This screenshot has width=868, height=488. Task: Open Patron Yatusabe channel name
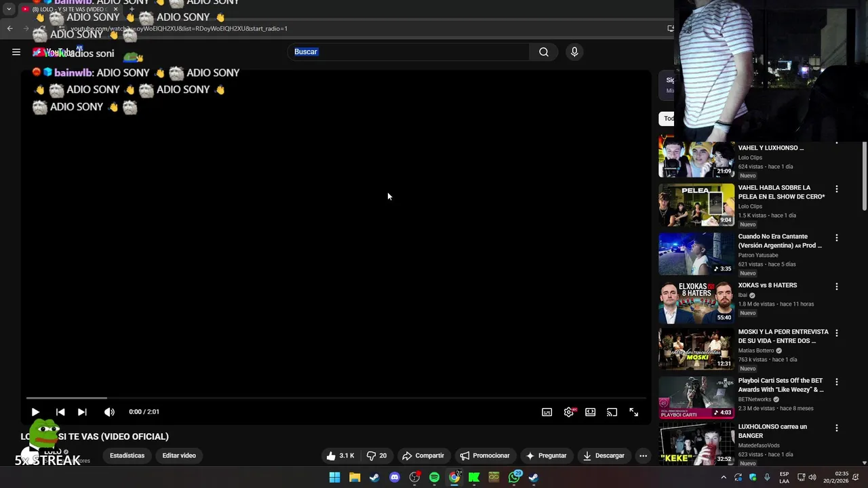pyautogui.click(x=758, y=256)
